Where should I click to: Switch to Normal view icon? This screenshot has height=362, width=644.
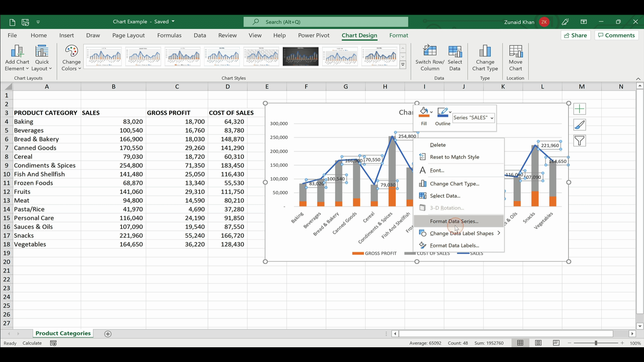[x=520, y=343]
